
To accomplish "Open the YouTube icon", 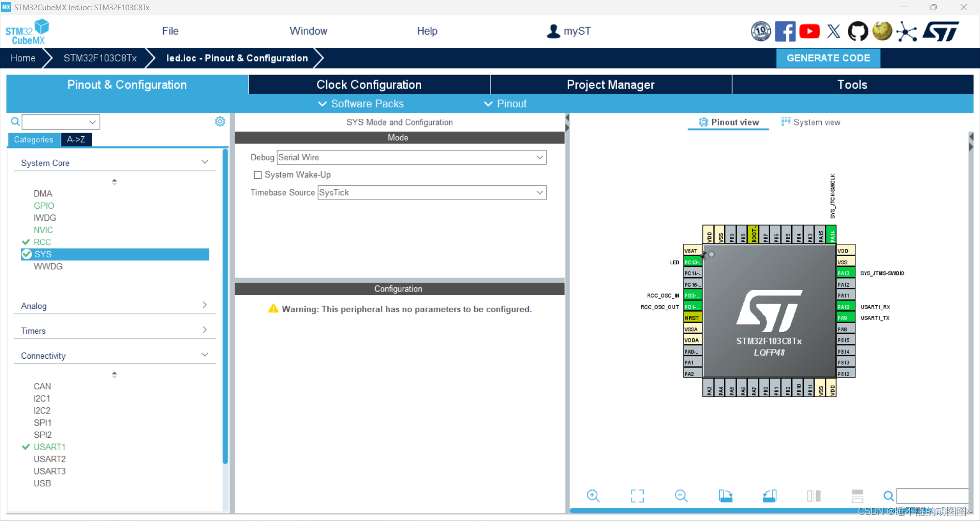I will point(810,31).
